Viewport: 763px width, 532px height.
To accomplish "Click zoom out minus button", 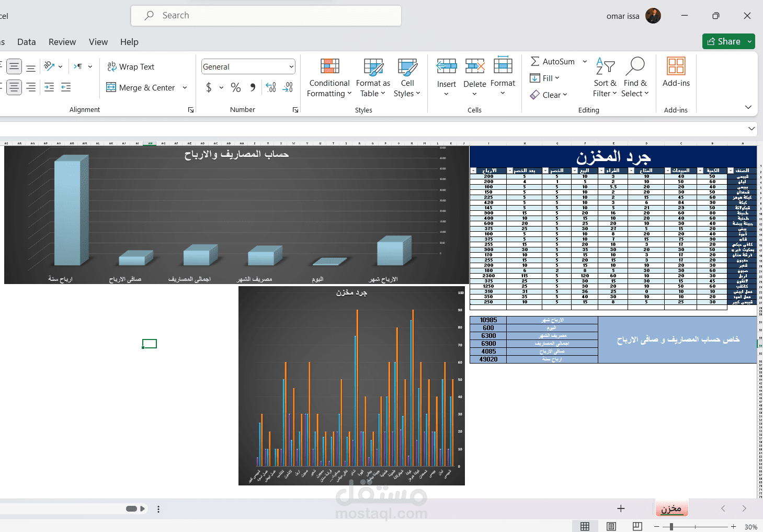I will click(x=657, y=527).
